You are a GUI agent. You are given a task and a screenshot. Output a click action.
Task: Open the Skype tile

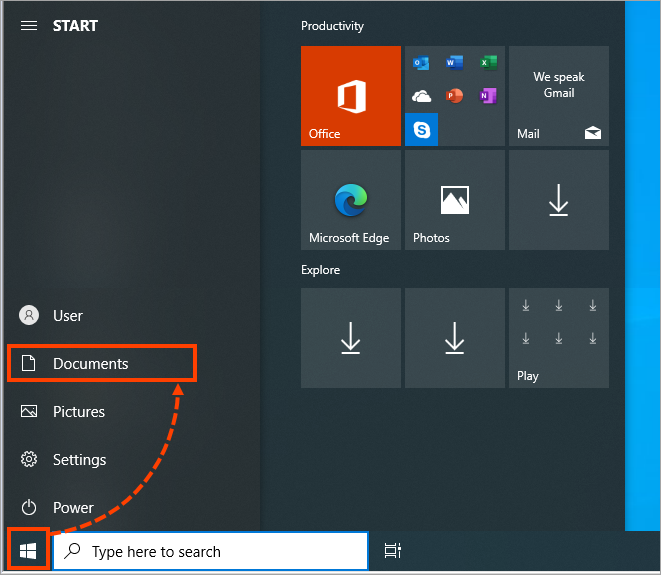click(422, 129)
